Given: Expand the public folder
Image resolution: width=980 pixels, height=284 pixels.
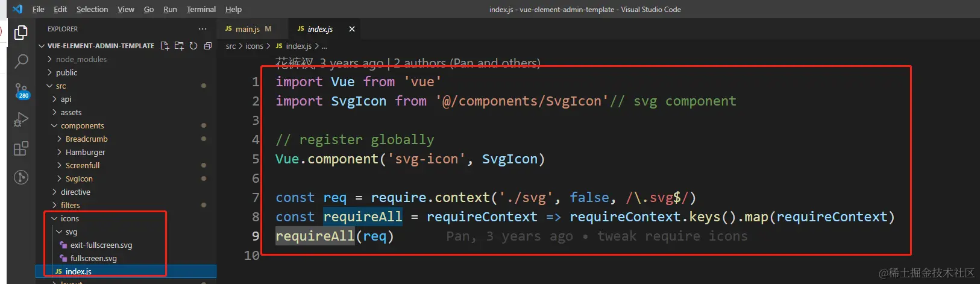Looking at the screenshot, I should [66, 72].
